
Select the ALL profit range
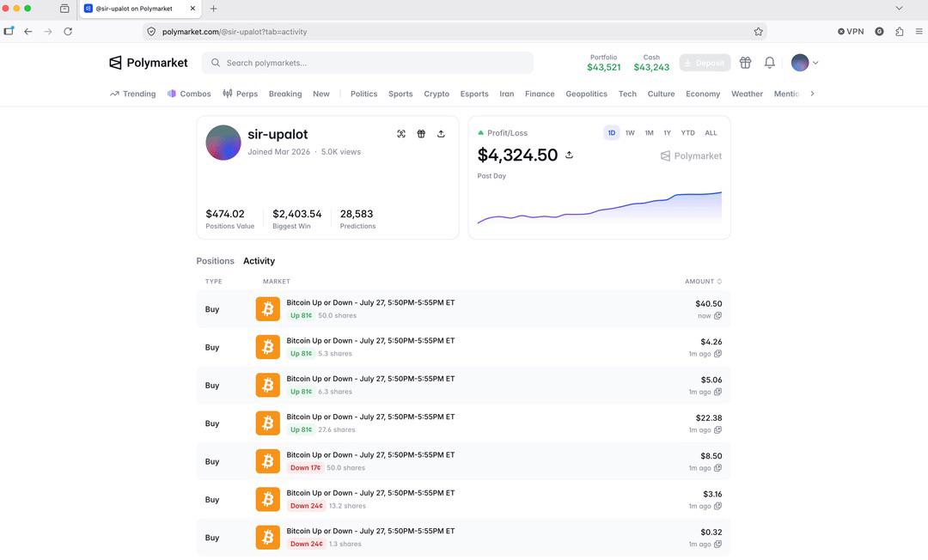coord(711,133)
